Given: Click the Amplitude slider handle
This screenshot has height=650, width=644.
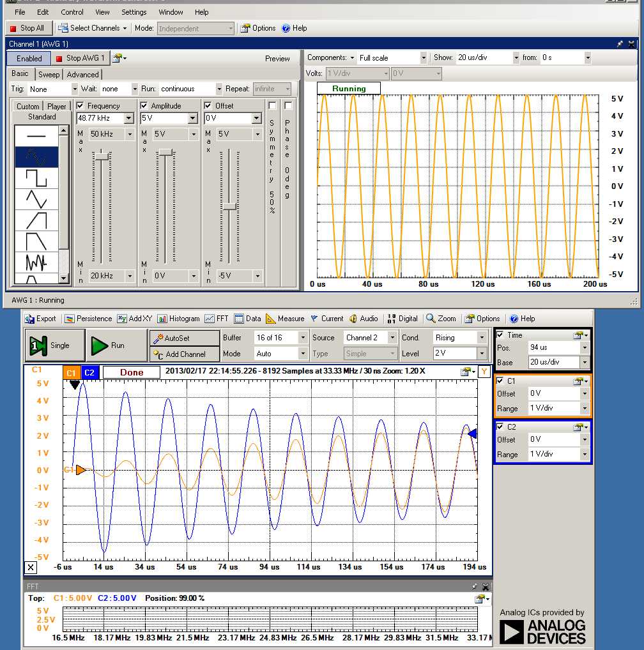Looking at the screenshot, I should (x=166, y=152).
